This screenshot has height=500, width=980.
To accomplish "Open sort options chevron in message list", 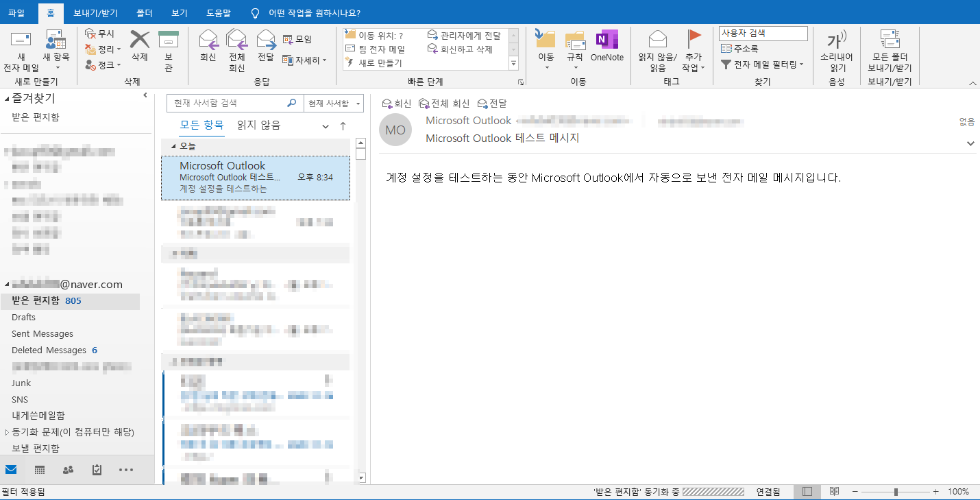I will [326, 126].
